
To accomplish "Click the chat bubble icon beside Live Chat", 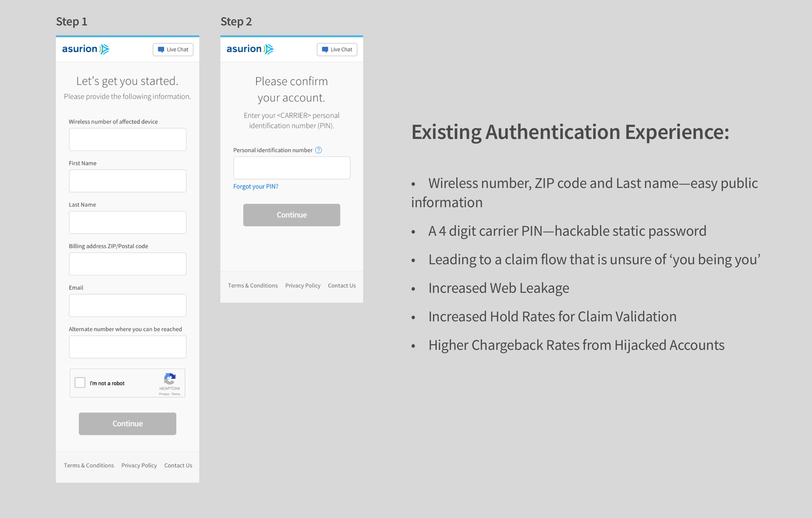I will point(162,49).
